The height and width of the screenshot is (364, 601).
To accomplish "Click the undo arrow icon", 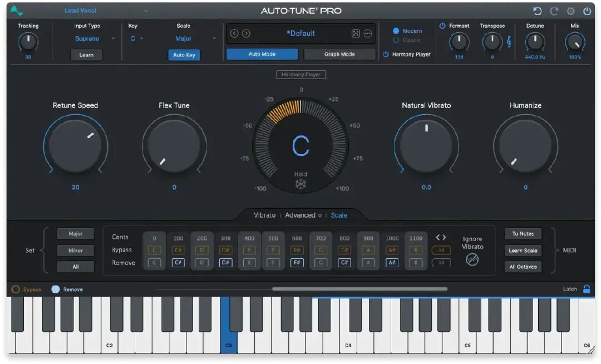I will click(538, 11).
